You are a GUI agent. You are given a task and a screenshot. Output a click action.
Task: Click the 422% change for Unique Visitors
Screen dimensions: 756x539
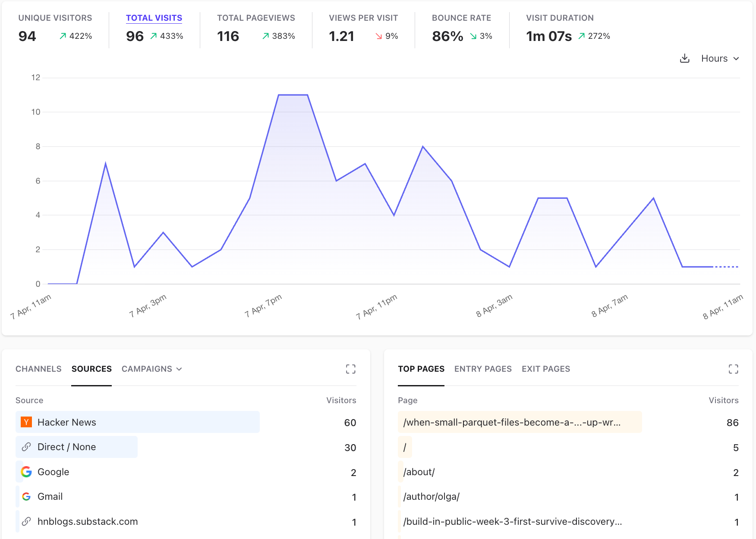76,36
